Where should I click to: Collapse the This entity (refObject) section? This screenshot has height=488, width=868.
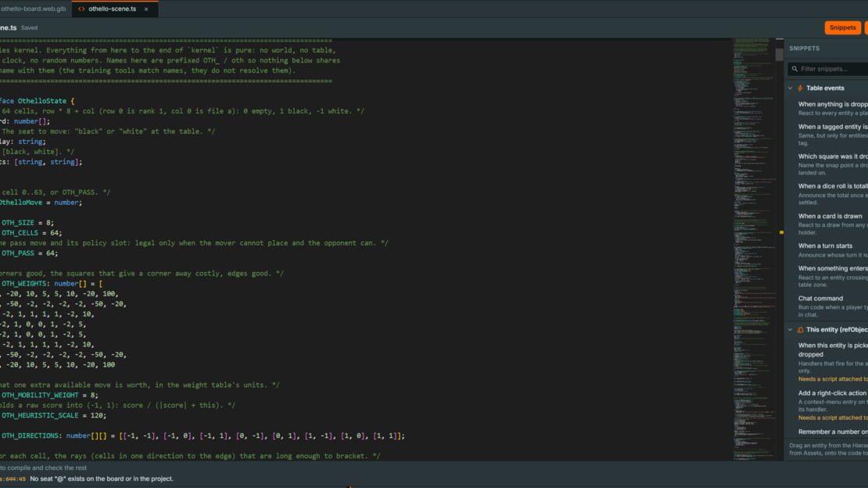click(x=790, y=329)
